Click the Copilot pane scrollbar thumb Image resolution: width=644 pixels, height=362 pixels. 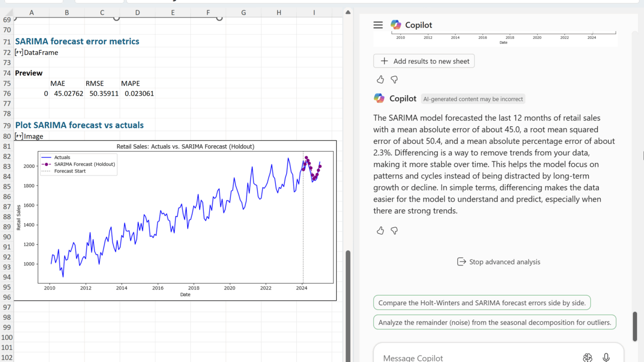tap(635, 327)
